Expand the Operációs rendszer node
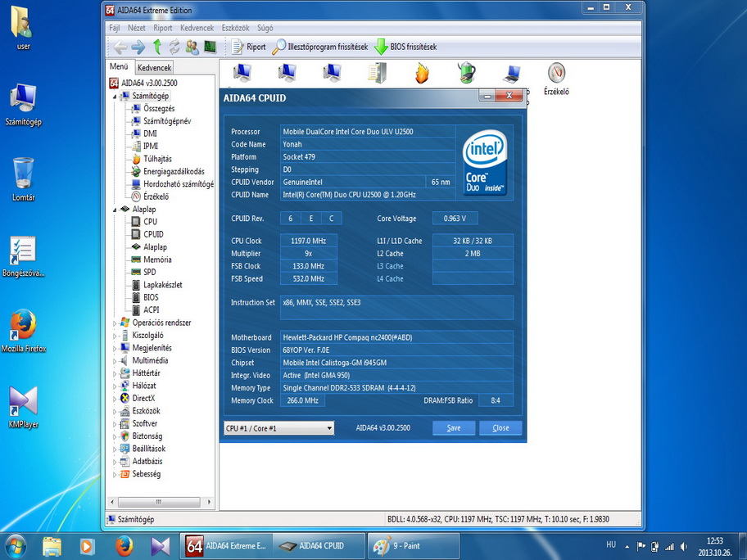 click(x=115, y=323)
